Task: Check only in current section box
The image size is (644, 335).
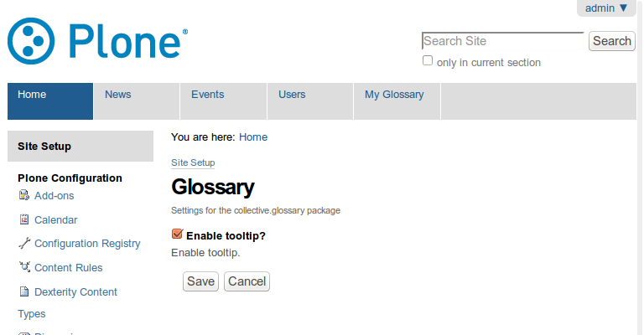Action: (428, 60)
